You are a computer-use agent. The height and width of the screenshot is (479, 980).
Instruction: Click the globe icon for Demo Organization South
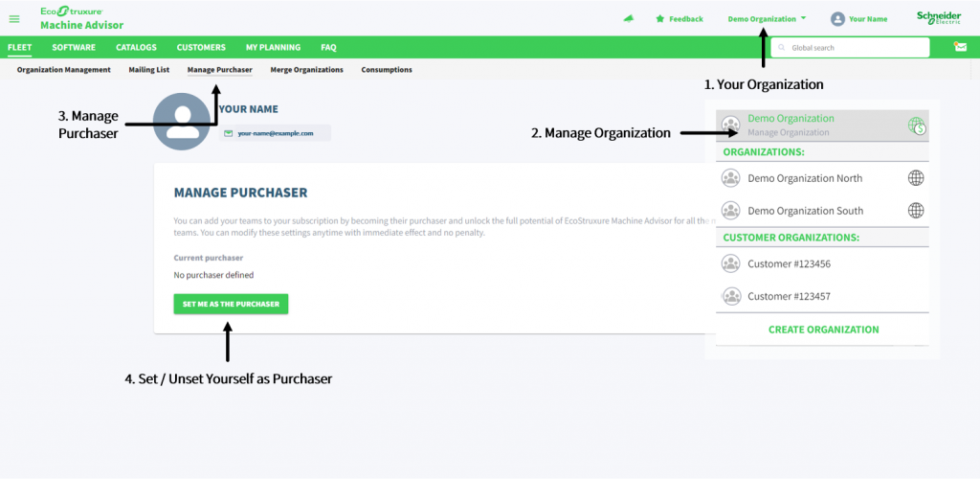tap(916, 210)
